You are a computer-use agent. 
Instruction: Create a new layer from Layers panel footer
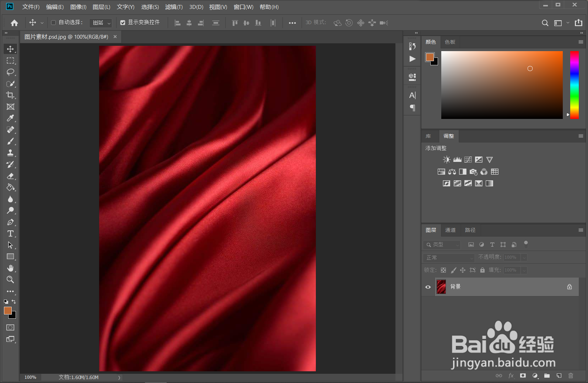559,376
